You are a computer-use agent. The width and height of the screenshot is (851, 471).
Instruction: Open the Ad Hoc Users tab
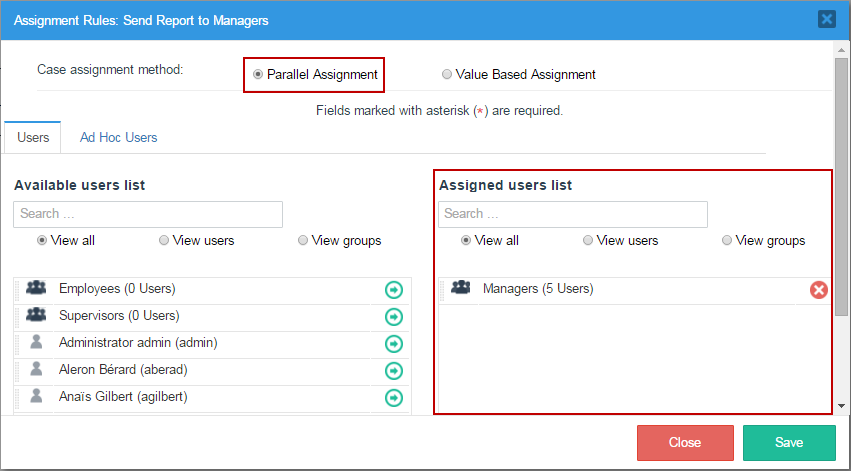coord(118,137)
